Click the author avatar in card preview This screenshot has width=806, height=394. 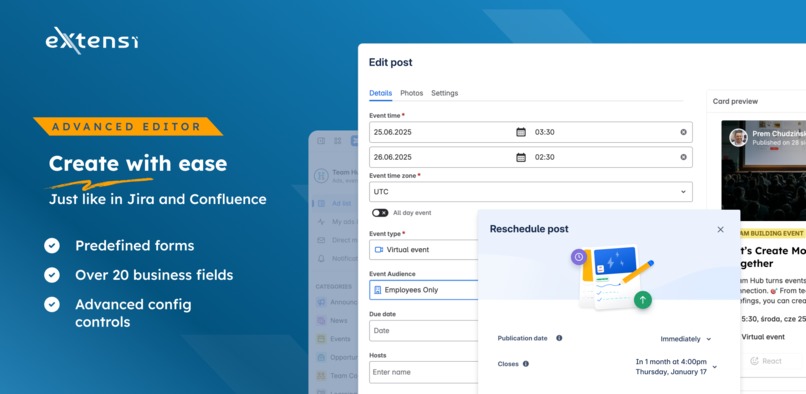coord(738,137)
